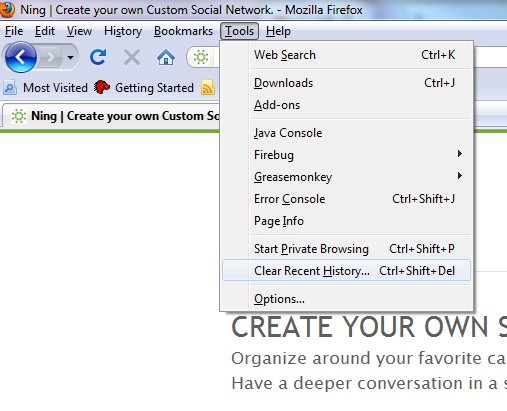The image size is (507, 411).
Task: Open the RSS feed bookmark icon
Action: coord(208,88)
